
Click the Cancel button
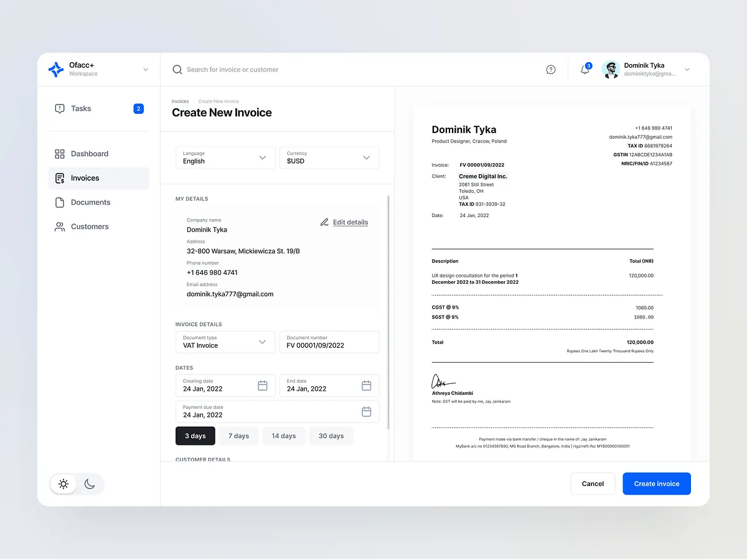tap(593, 483)
